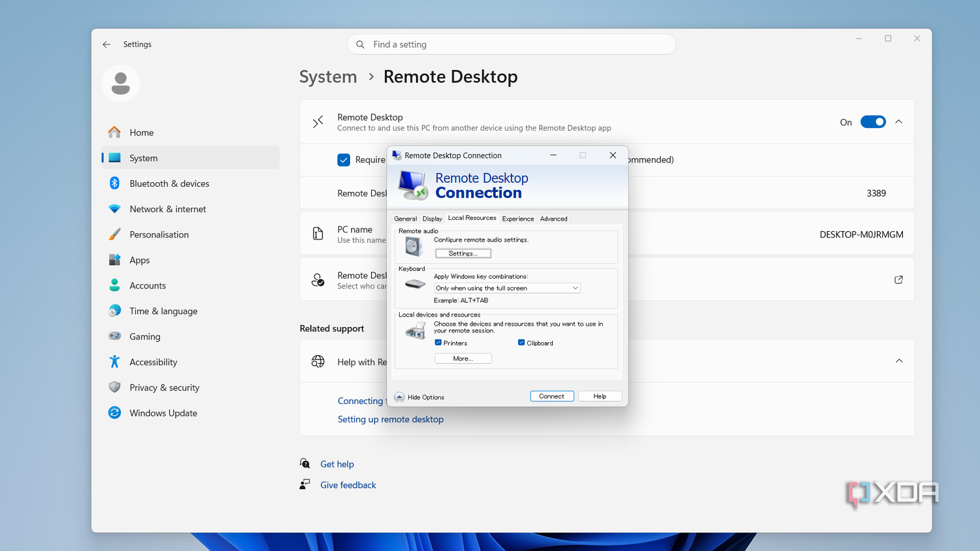Collapse the Help with Remote Desktop section

(x=899, y=361)
